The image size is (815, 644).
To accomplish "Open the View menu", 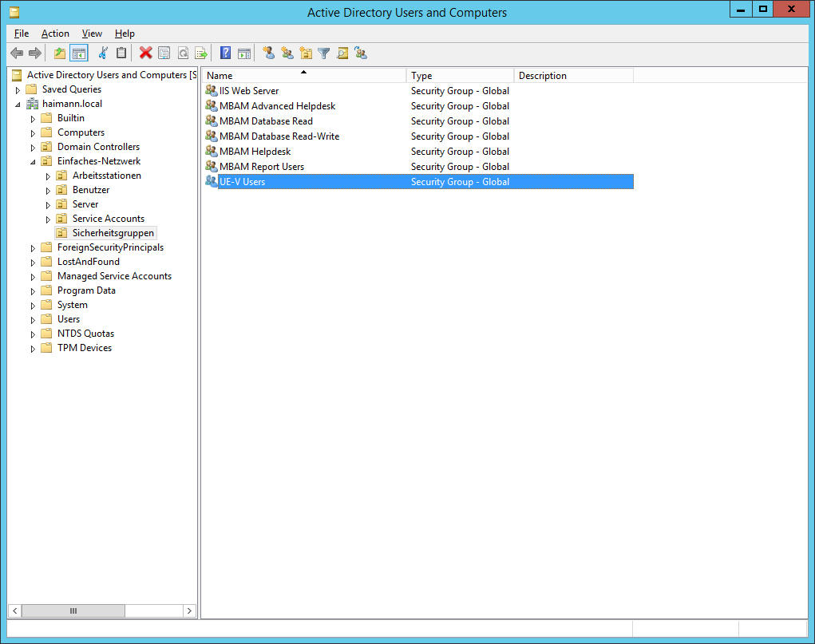I will pos(92,34).
